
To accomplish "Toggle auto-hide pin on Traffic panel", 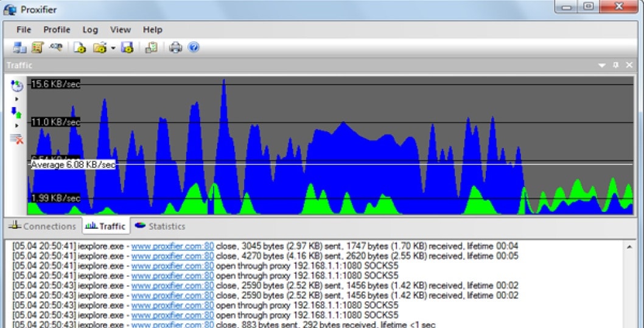I will tap(615, 65).
